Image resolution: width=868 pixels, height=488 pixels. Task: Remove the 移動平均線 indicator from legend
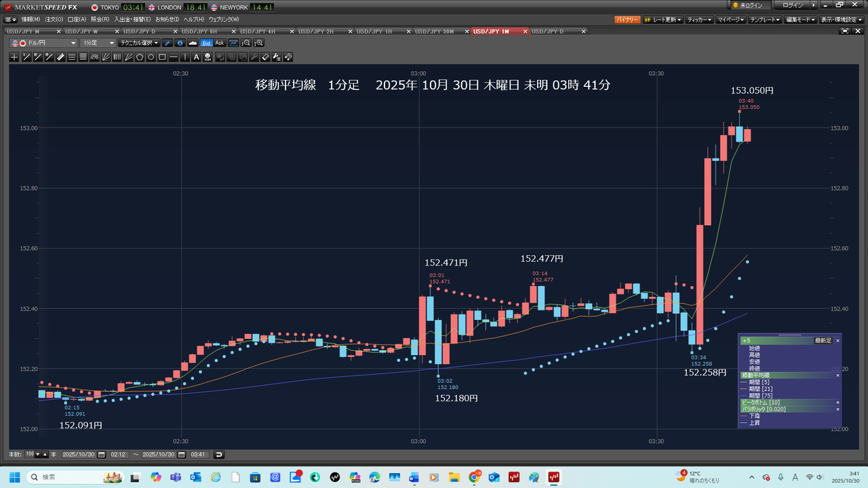tap(837, 375)
